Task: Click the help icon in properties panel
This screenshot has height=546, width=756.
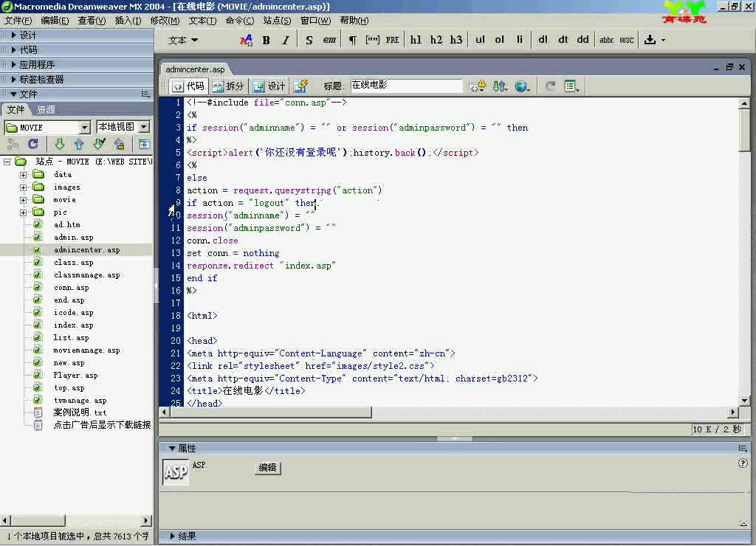Action: pyautogui.click(x=743, y=463)
